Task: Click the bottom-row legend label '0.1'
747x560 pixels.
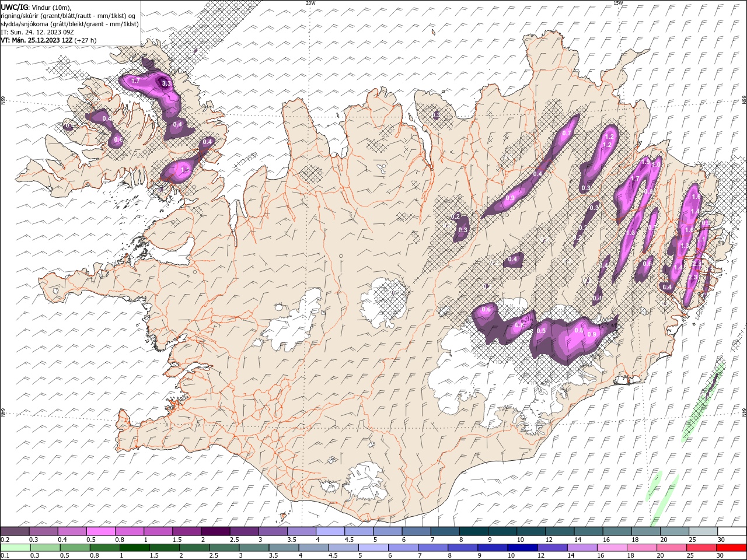Action: click(5, 556)
